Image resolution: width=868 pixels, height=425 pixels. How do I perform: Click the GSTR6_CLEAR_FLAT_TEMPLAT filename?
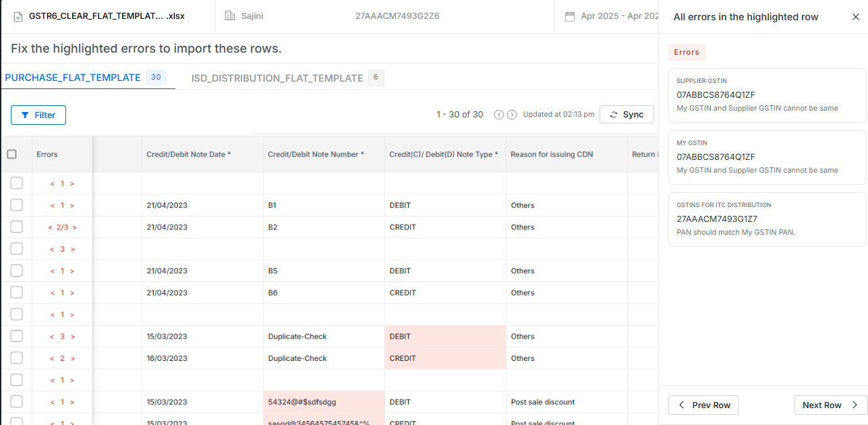tap(107, 16)
